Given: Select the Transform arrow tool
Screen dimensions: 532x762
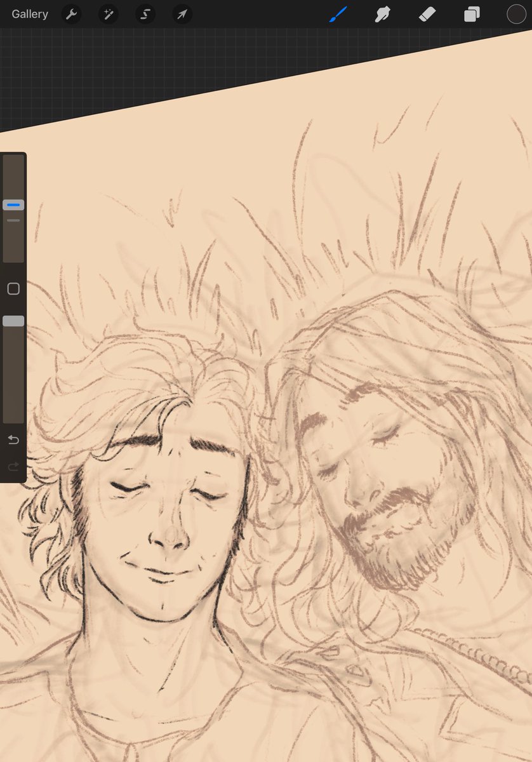Looking at the screenshot, I should (x=182, y=14).
